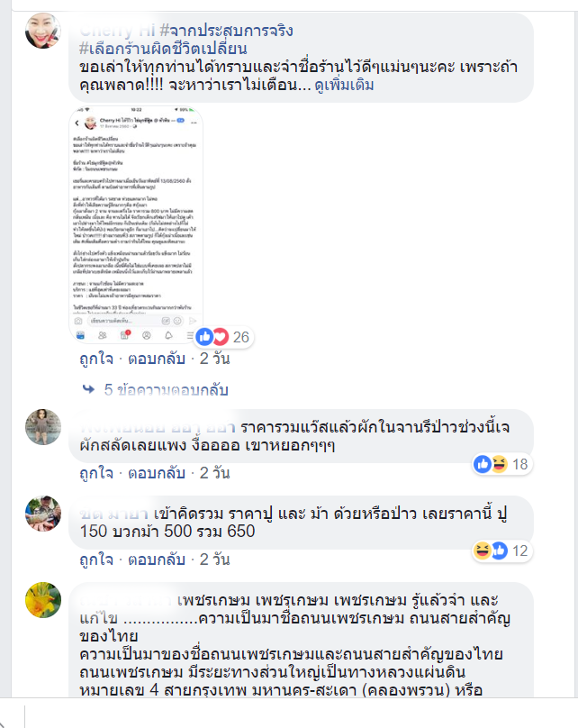Click hashtag #เลือกร้านผิดชีวิตเปลี่ยน
The width and height of the screenshot is (578, 728).
pyautogui.click(x=163, y=49)
